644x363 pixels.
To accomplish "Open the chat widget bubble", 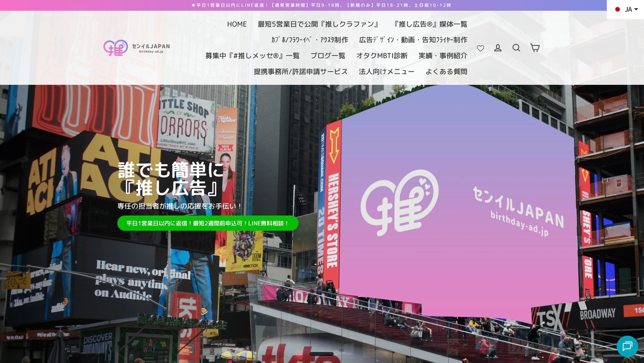I will (x=627, y=346).
